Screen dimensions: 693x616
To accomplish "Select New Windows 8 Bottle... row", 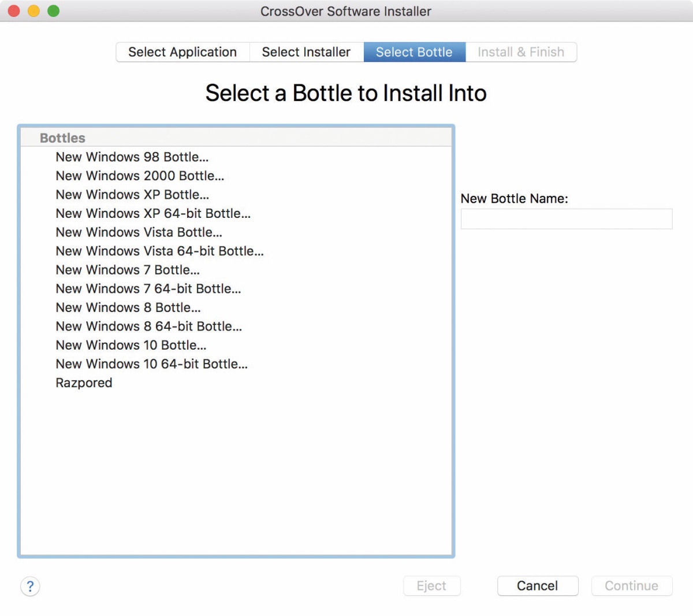I will tap(236, 307).
